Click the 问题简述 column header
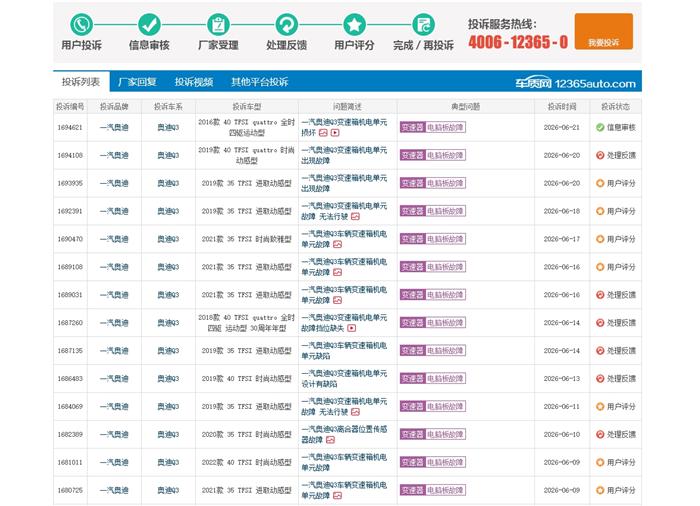 point(347,106)
